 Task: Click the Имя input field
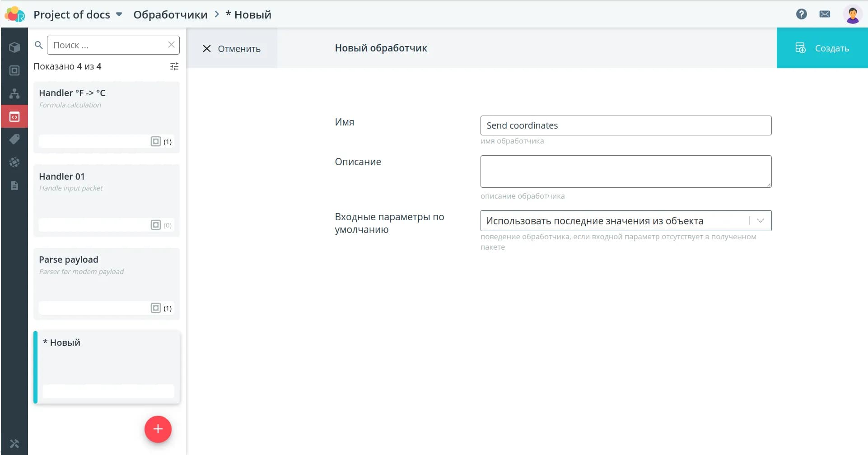pyautogui.click(x=625, y=125)
